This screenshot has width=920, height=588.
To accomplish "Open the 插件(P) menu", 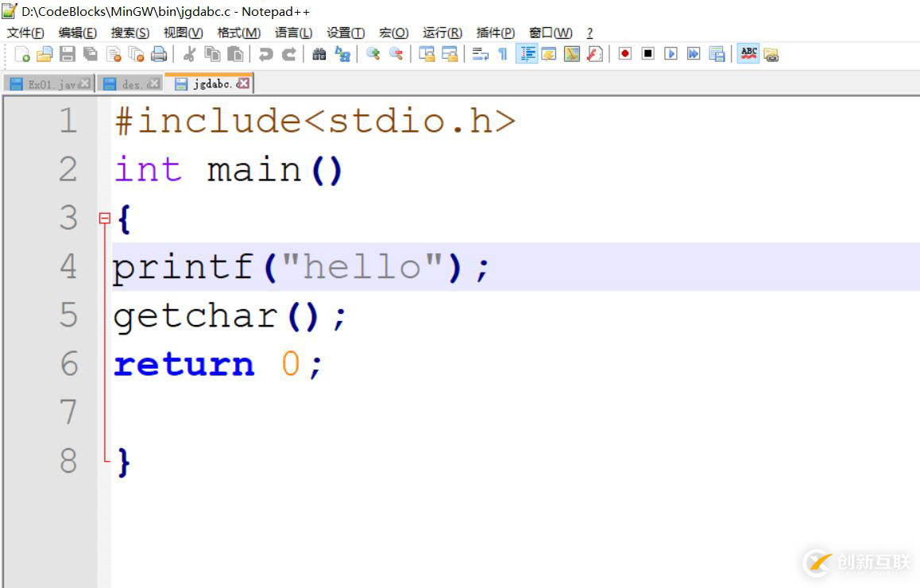I will tap(496, 33).
